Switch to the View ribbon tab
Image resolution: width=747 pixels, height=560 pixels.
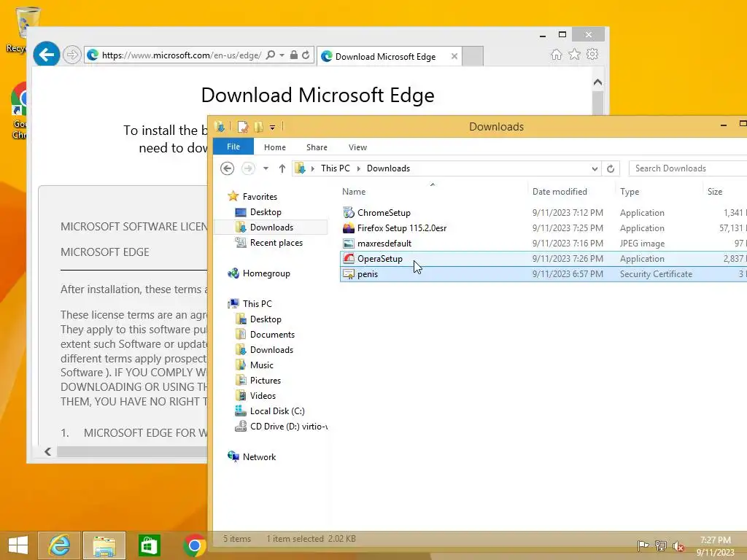tap(357, 147)
